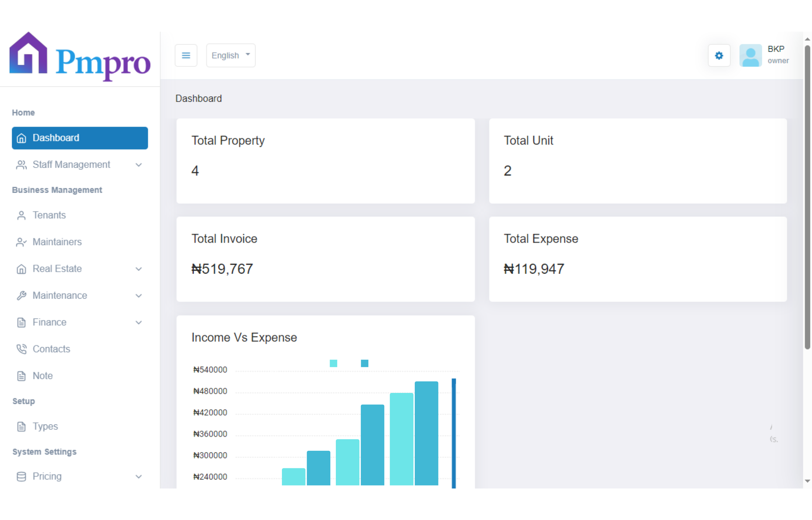
Task: Click the BKP user avatar
Action: (750, 55)
